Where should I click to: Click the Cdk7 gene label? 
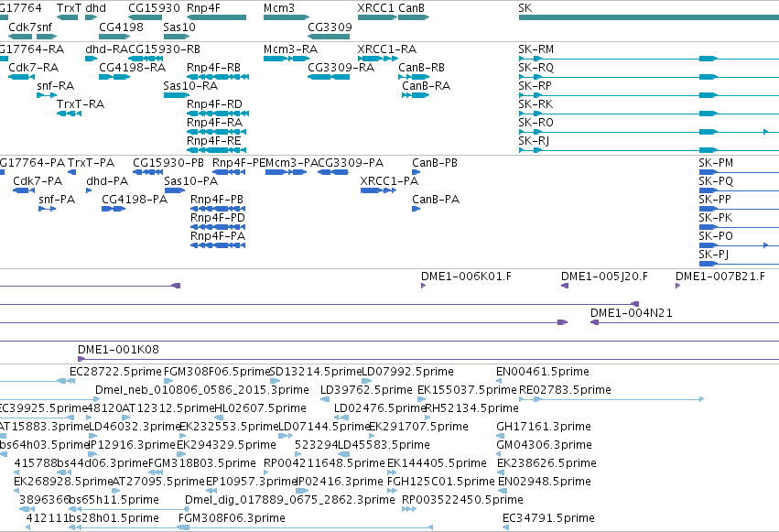[22, 27]
